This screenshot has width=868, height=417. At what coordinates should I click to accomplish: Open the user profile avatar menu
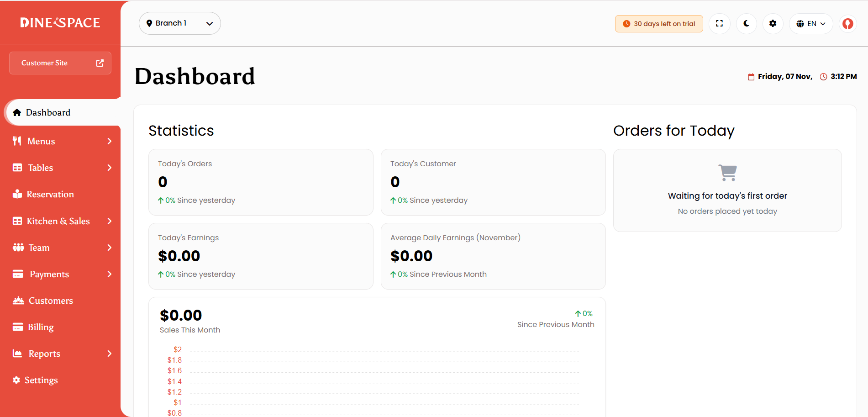pos(848,24)
